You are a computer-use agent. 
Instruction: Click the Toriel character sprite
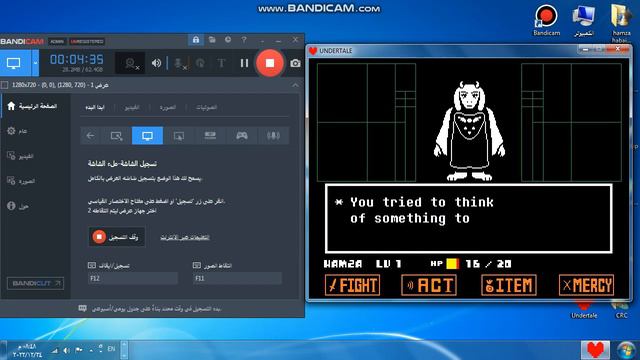[x=469, y=131]
